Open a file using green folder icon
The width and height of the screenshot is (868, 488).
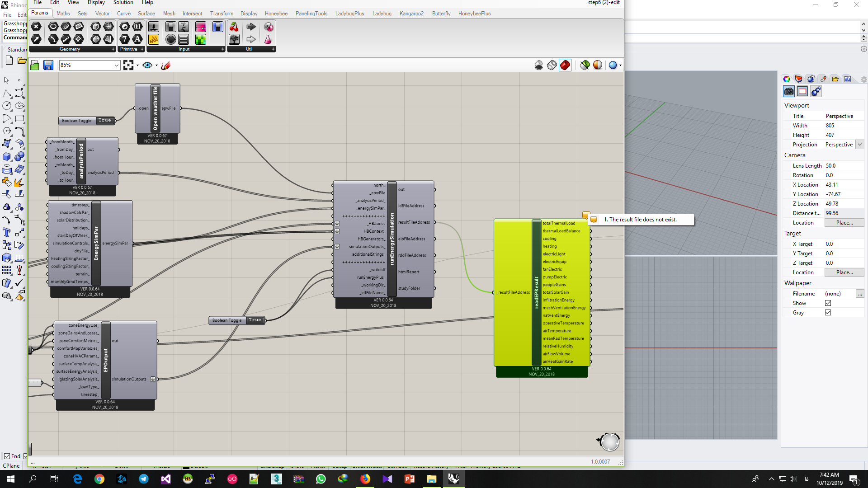(x=35, y=65)
